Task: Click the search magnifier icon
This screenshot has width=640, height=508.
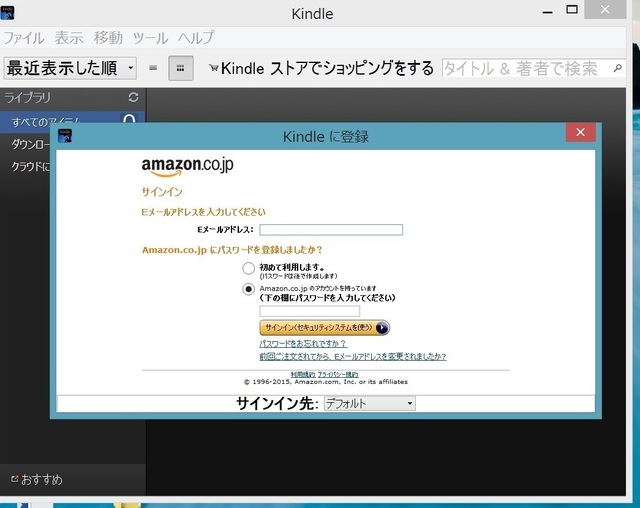Action: point(618,68)
